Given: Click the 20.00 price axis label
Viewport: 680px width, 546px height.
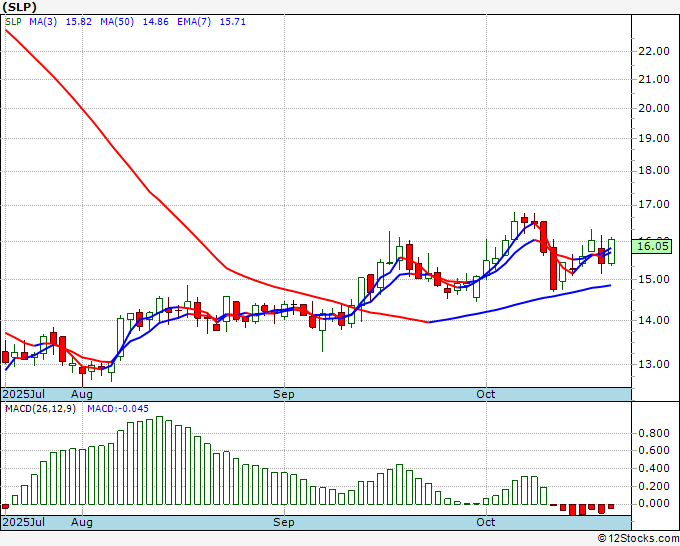Looking at the screenshot, I should pyautogui.click(x=654, y=108).
